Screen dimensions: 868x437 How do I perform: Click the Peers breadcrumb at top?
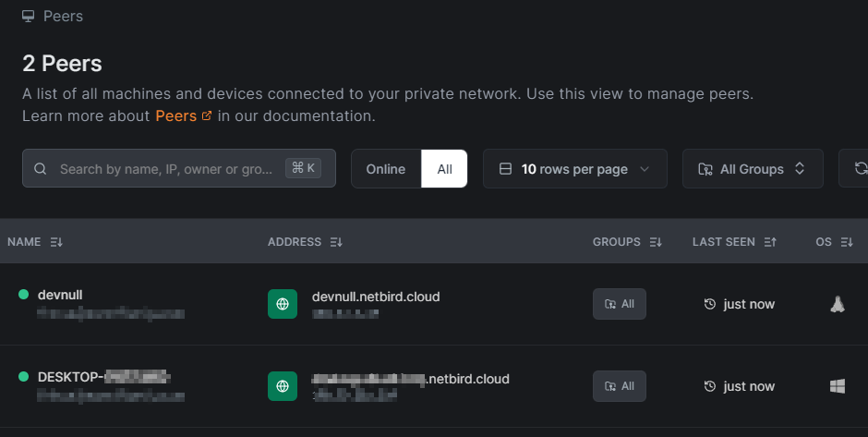coord(63,16)
